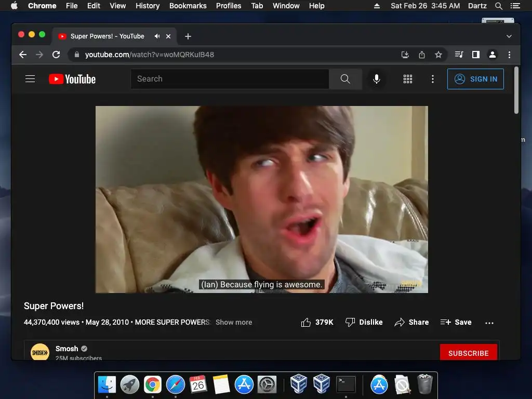Open media controls in Chrome toolbar
Viewport: 532px width, 399px height.
(459, 55)
